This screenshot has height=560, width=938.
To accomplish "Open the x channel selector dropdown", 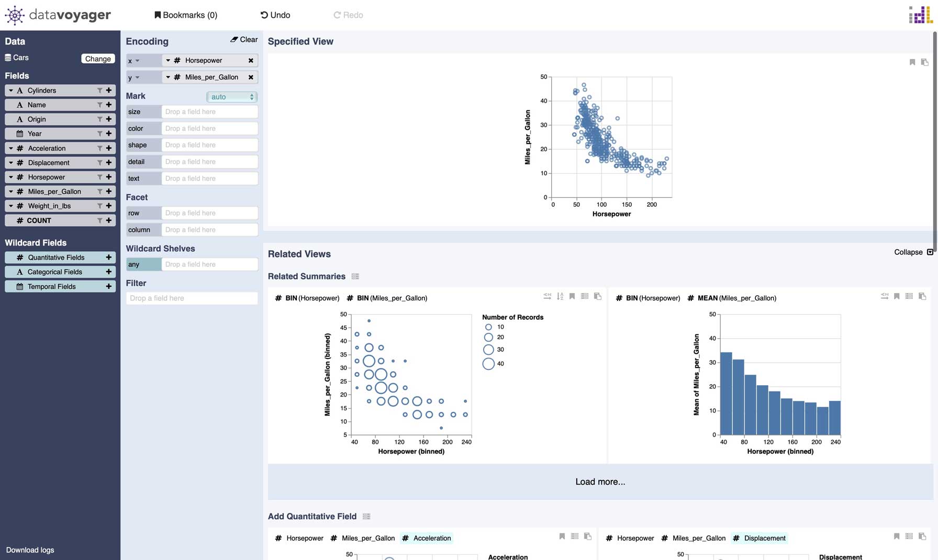I will (134, 61).
